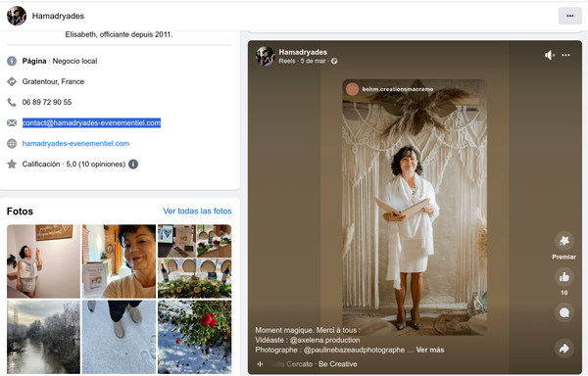588x376 pixels.
Task: Toggle the reel's mute speaker icon
Action: tap(550, 55)
